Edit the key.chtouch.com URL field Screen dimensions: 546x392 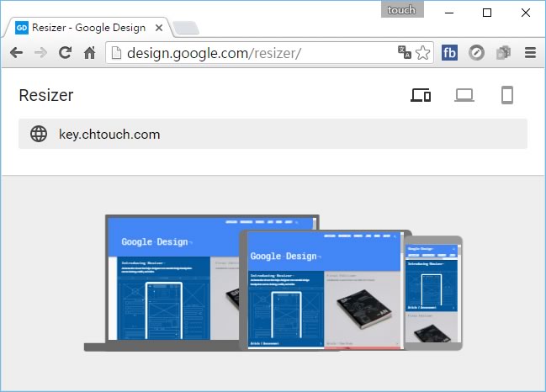[x=273, y=134]
